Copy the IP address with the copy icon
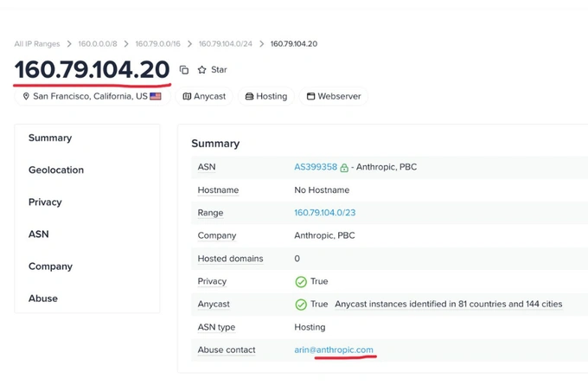588x392 pixels. click(183, 70)
